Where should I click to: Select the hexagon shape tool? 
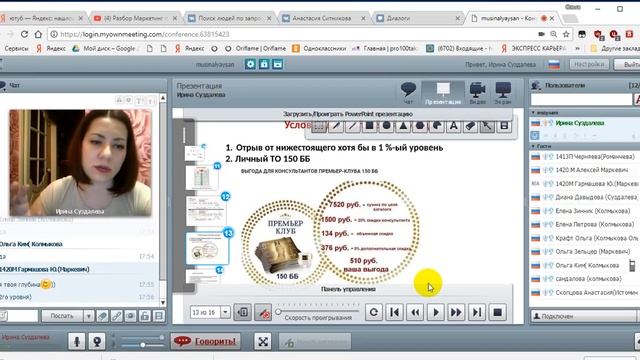click(x=420, y=126)
